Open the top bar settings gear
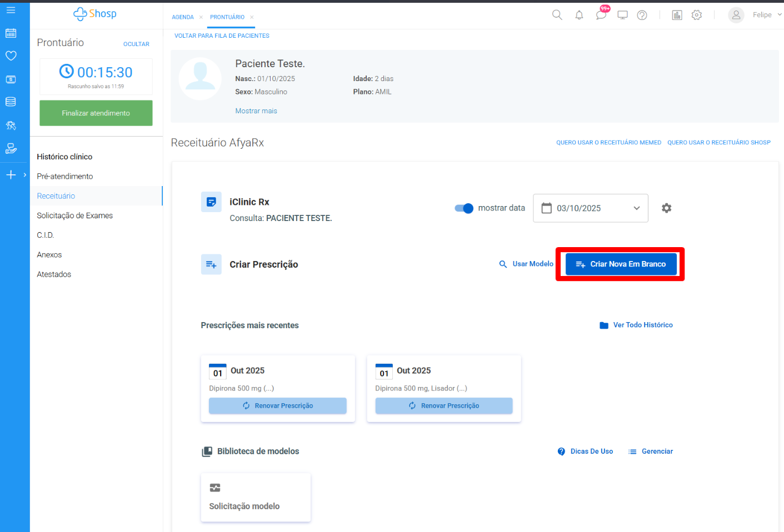784x532 pixels. [x=697, y=15]
